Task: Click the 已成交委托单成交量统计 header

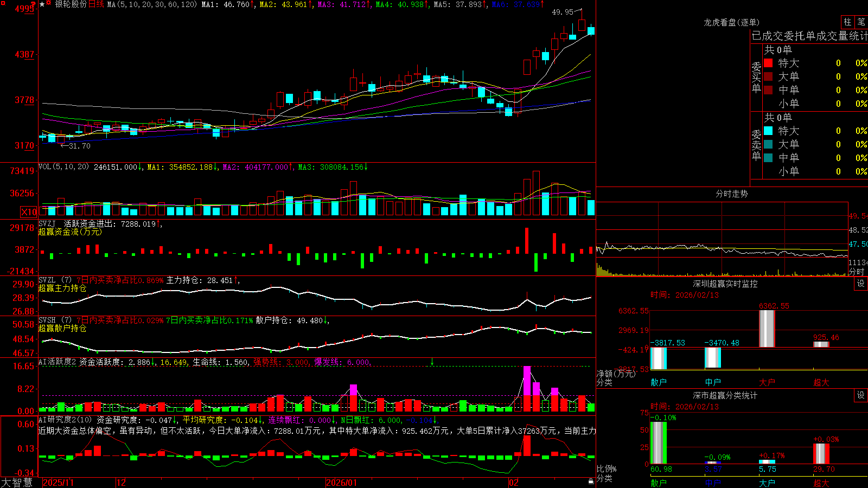Action: click(x=809, y=36)
